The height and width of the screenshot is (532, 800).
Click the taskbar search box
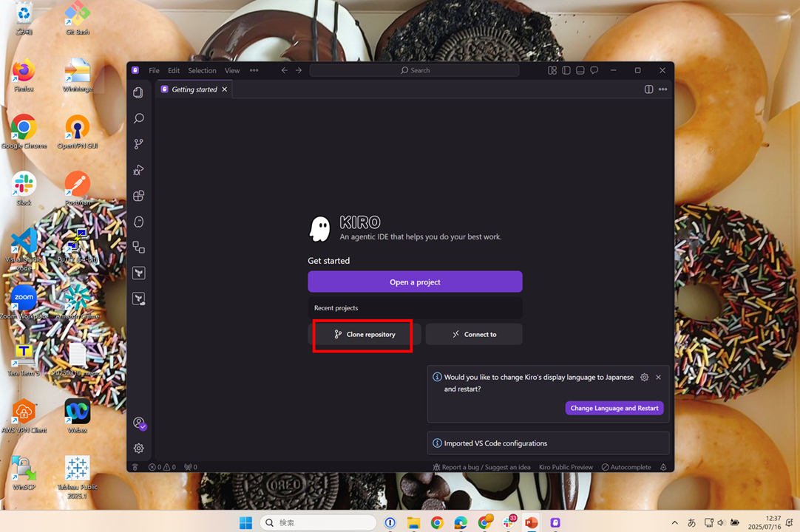(319, 522)
